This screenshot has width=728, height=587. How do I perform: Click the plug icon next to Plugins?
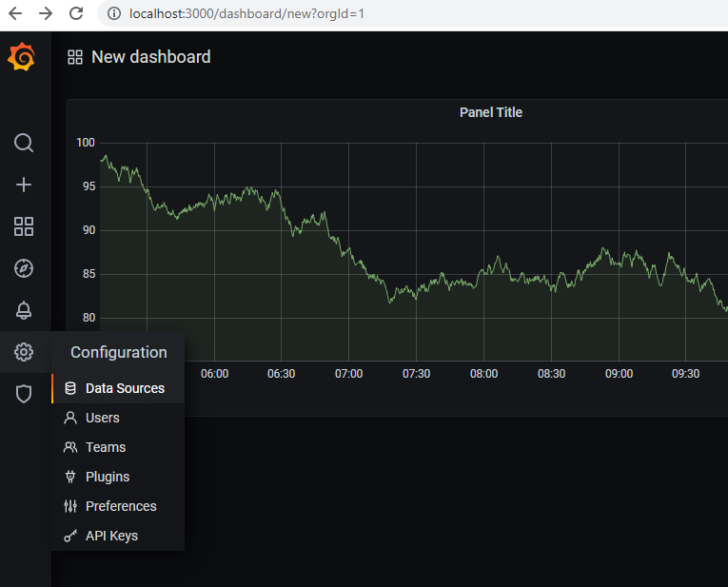(70, 477)
